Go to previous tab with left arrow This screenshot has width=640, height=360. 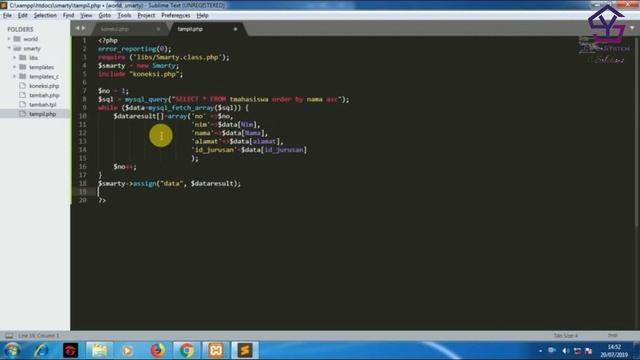[77, 28]
